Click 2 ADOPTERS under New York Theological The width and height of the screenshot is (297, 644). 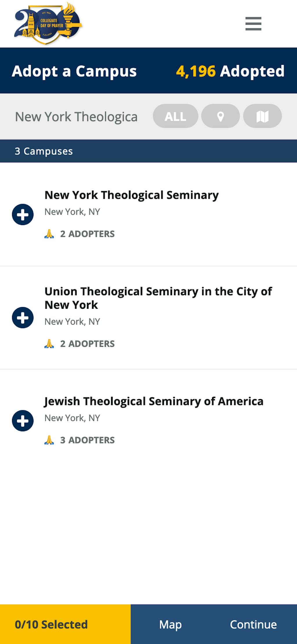click(87, 234)
